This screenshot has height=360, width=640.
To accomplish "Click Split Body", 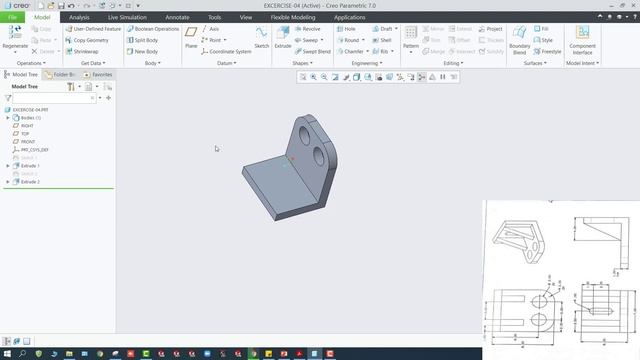I will pos(142,40).
